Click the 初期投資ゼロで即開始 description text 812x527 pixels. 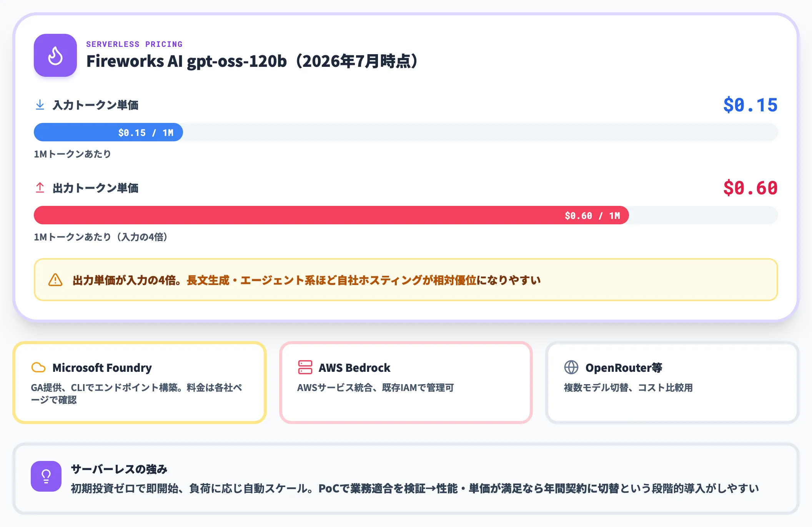[x=415, y=488]
